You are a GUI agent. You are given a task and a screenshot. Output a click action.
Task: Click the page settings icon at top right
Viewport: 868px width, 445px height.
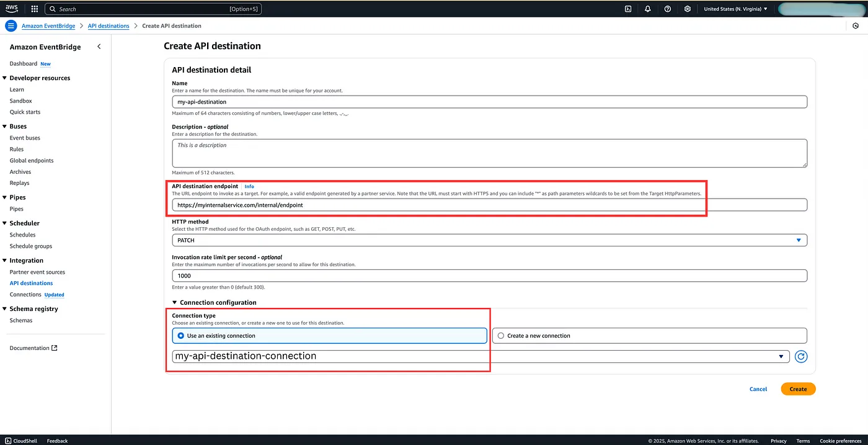pos(856,26)
